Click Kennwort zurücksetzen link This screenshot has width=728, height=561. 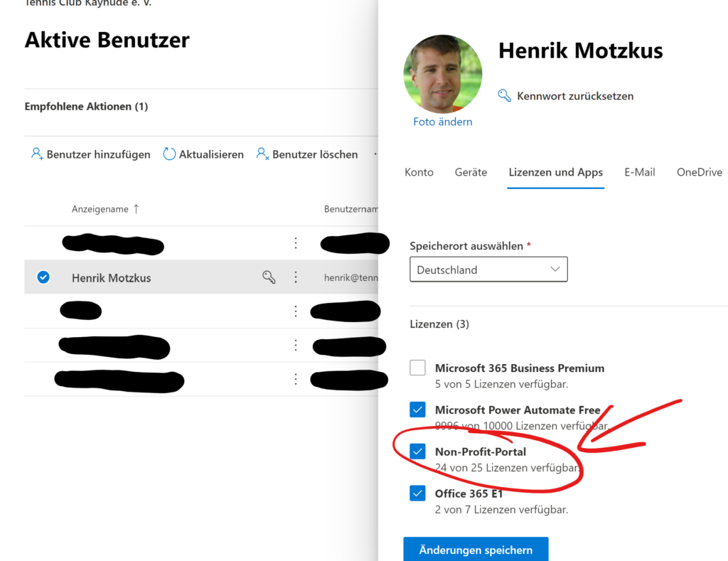pyautogui.click(x=575, y=96)
